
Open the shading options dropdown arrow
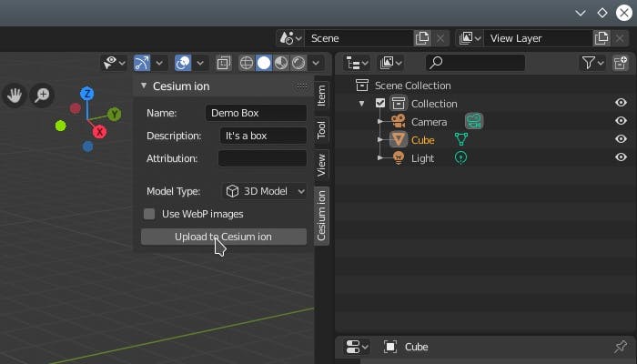(316, 63)
